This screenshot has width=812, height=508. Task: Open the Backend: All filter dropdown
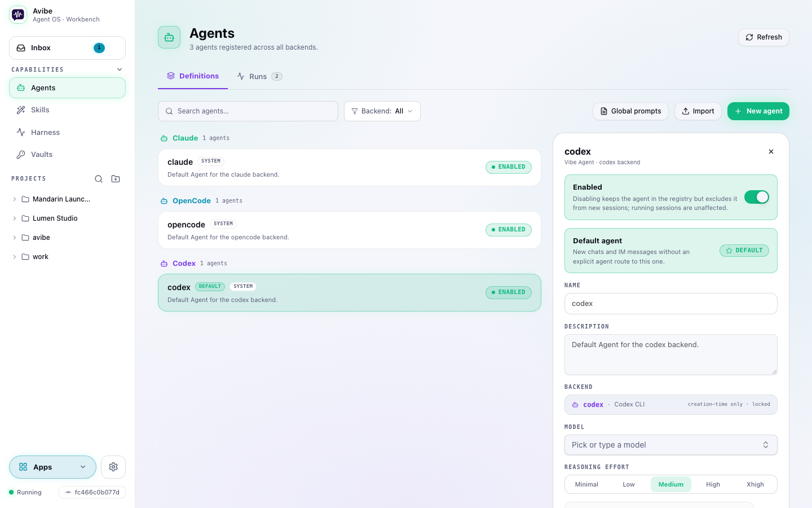coord(382,111)
